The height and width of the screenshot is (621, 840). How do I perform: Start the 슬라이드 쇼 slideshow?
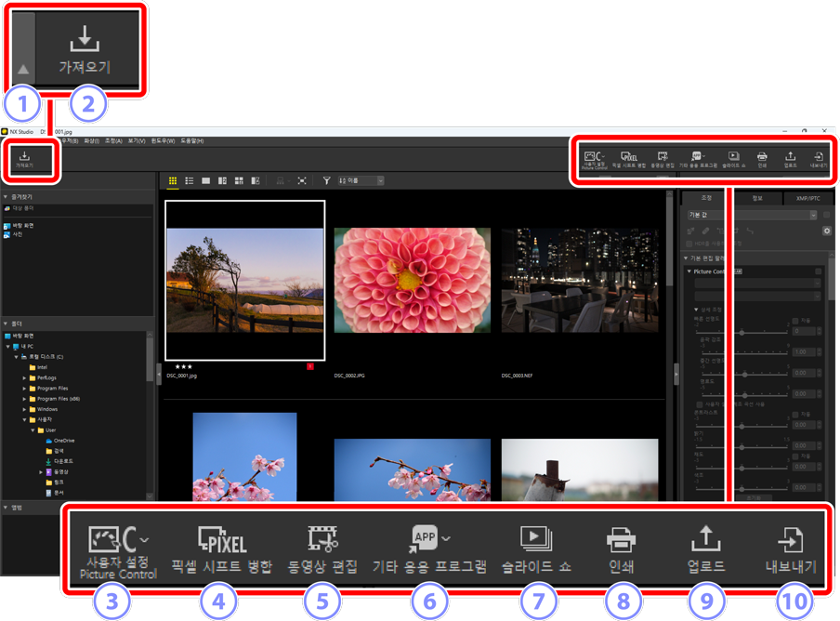coord(733,159)
